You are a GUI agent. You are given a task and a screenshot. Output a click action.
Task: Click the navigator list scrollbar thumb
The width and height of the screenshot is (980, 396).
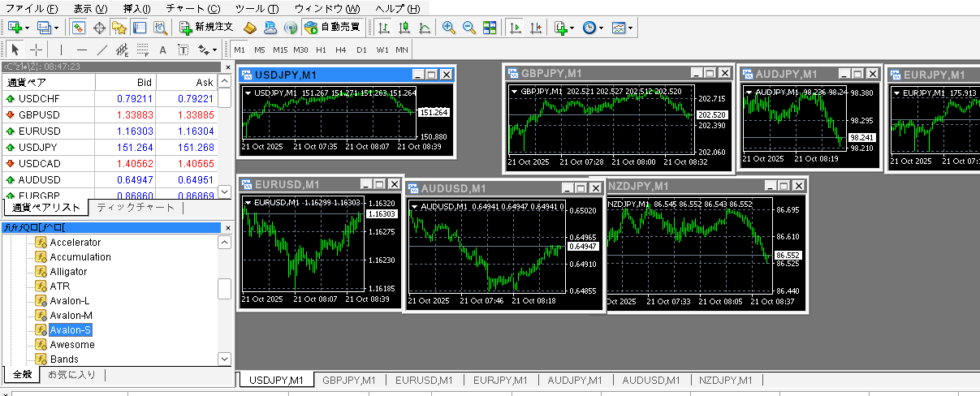point(224,288)
